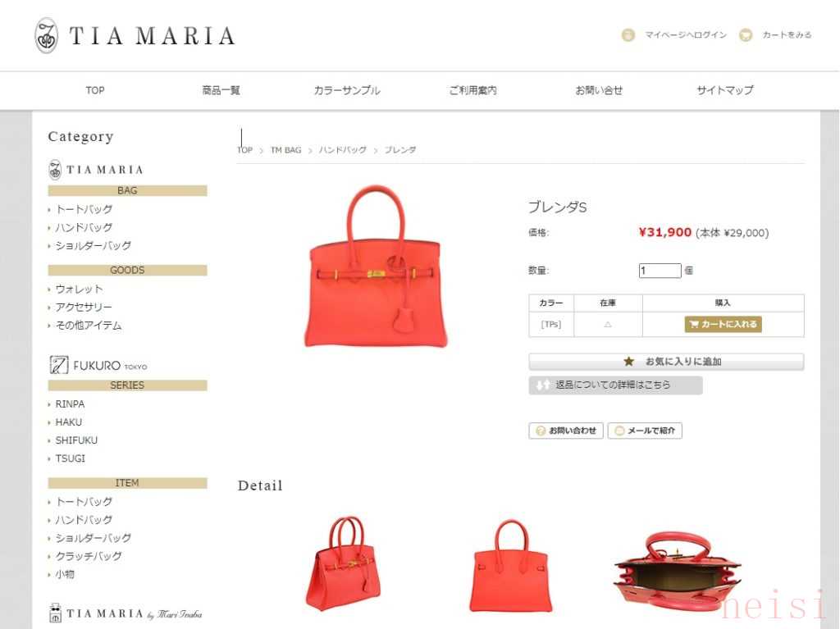Click お問い合わせ inquiry button below product

[566, 431]
